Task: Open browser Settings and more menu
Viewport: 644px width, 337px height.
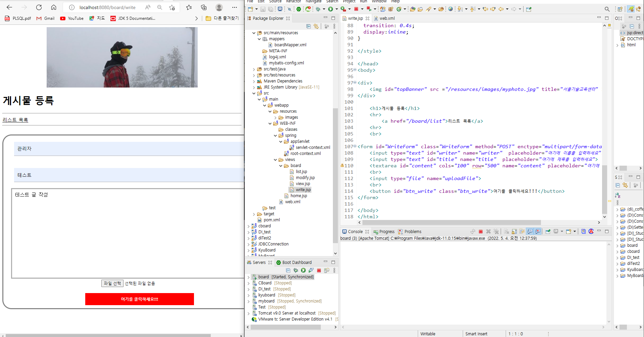Action: [235, 7]
